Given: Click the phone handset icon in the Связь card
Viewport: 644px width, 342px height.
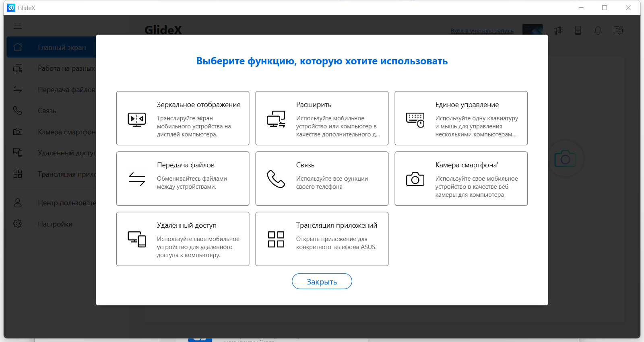Looking at the screenshot, I should click(276, 179).
